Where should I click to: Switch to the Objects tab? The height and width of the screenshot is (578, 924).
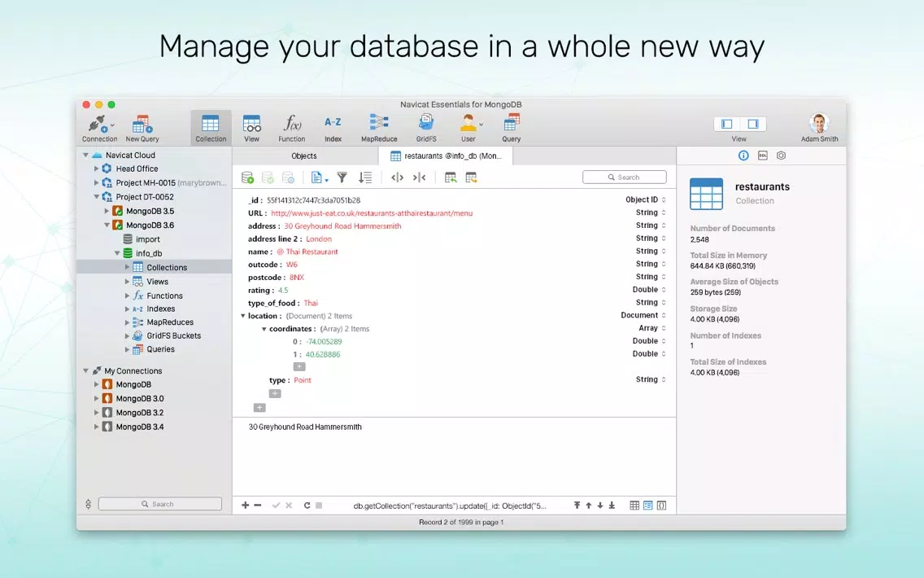pyautogui.click(x=305, y=155)
